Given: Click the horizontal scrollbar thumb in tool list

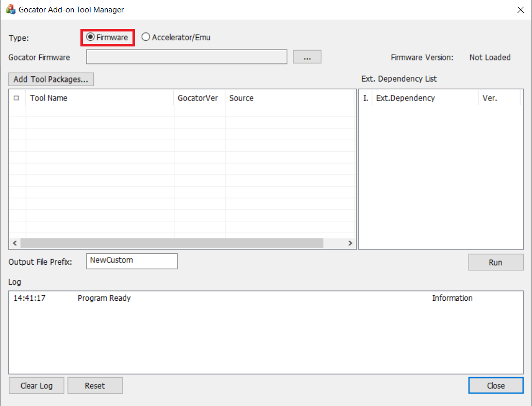Looking at the screenshot, I should (x=172, y=243).
